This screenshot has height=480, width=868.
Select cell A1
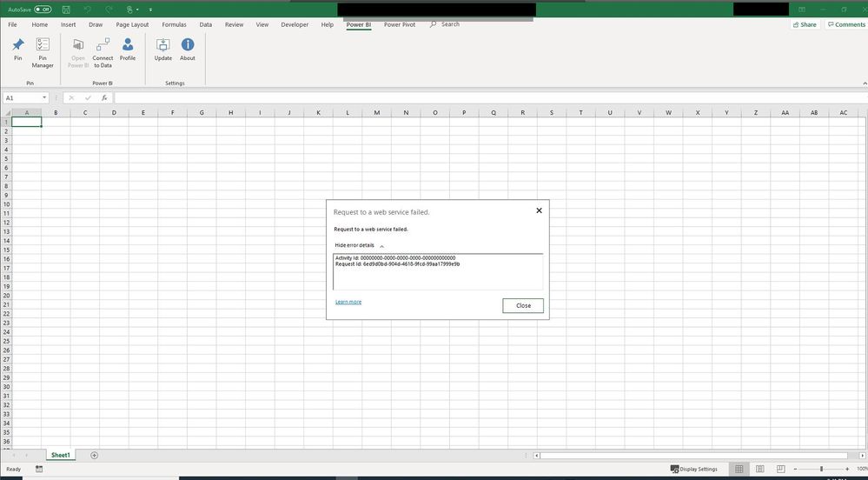(27, 122)
